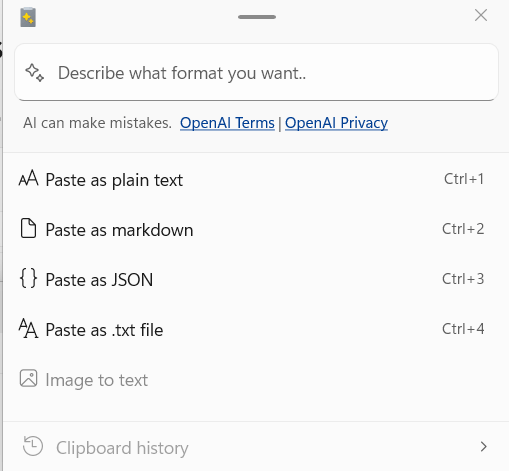Image resolution: width=509 pixels, height=471 pixels.
Task: Click the AI sparkle icon in prompt box
Action: (35, 72)
